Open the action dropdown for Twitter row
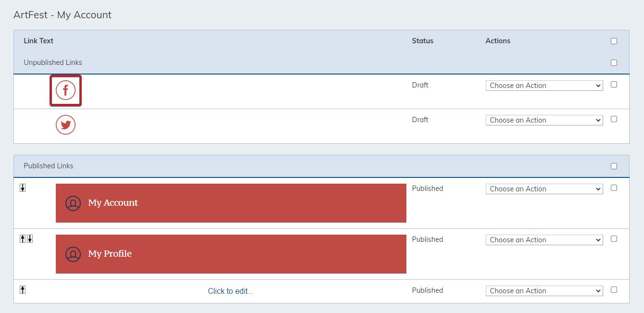Screen dimensions: 644x313 point(544,120)
